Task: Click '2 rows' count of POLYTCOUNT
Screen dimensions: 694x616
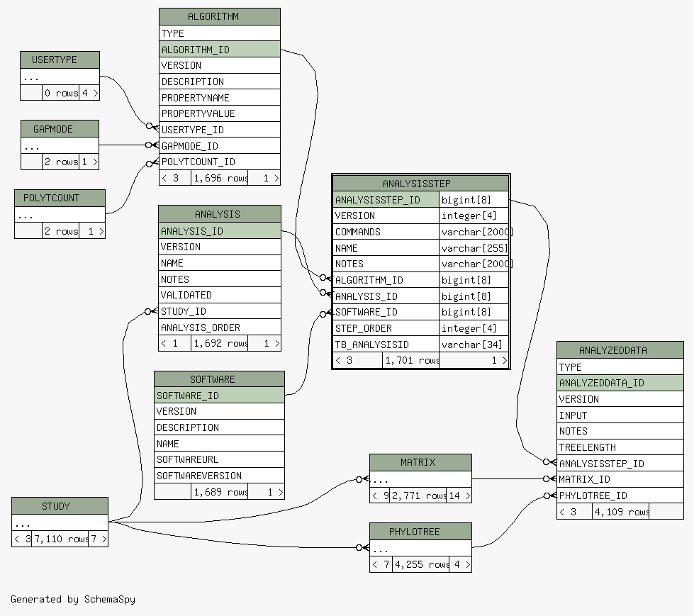Action: [x=61, y=231]
